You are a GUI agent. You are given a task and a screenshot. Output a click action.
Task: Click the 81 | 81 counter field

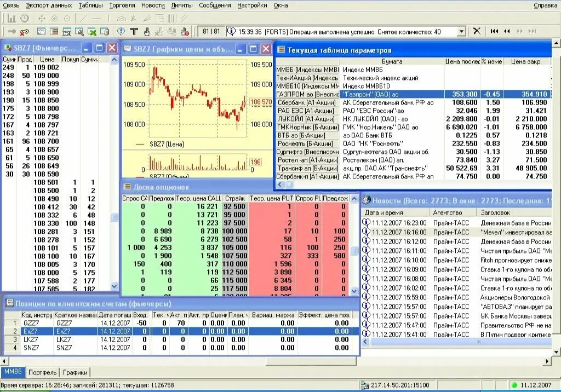[x=211, y=31]
